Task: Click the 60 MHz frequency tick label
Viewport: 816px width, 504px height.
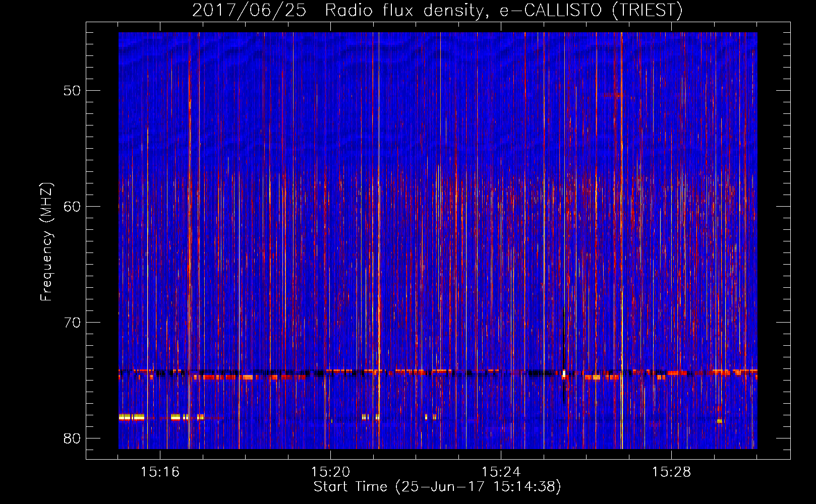Action: point(72,207)
